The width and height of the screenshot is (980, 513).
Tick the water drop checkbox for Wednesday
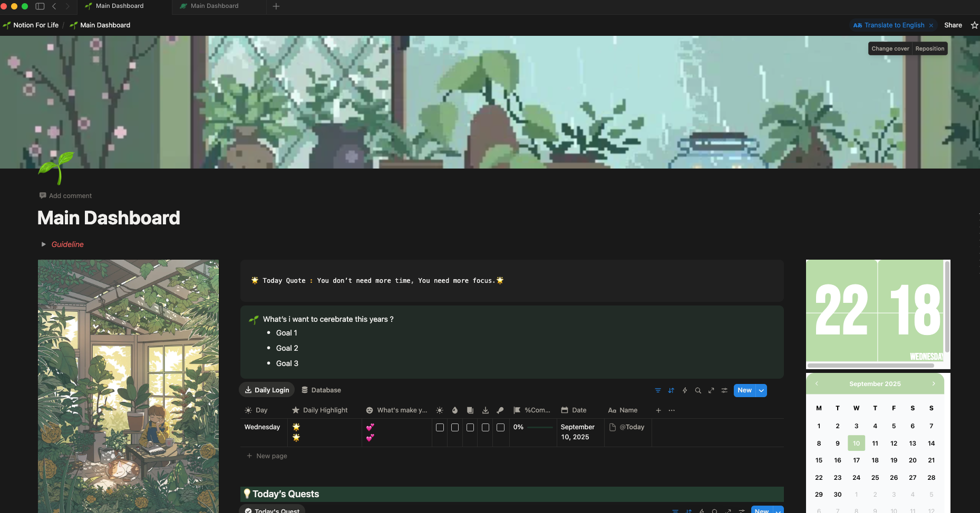tap(455, 428)
